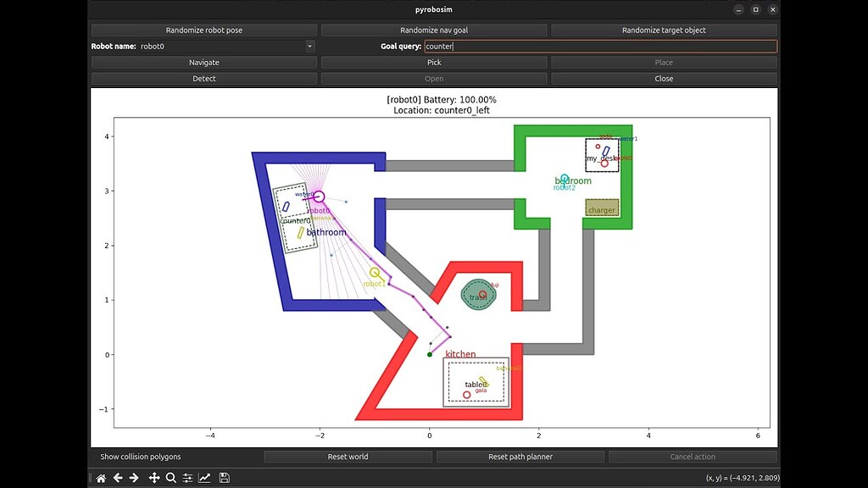Image resolution: width=868 pixels, height=488 pixels.
Task: Click the Save figure floppy disk icon
Action: [224, 477]
